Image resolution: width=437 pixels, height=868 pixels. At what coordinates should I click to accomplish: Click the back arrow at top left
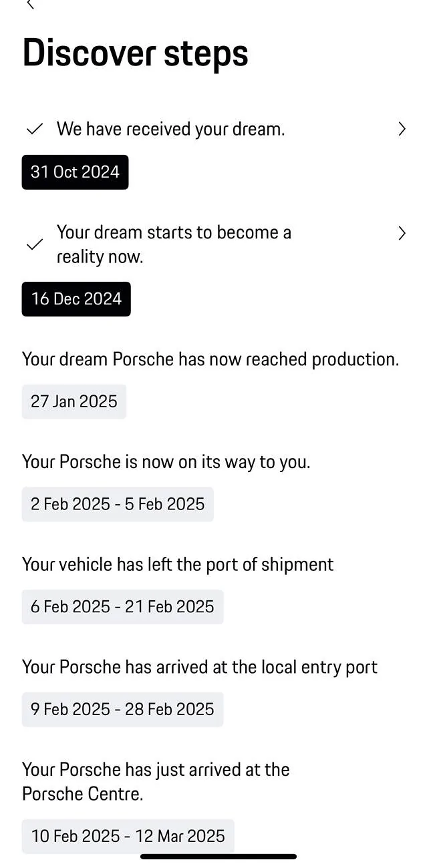(x=31, y=5)
